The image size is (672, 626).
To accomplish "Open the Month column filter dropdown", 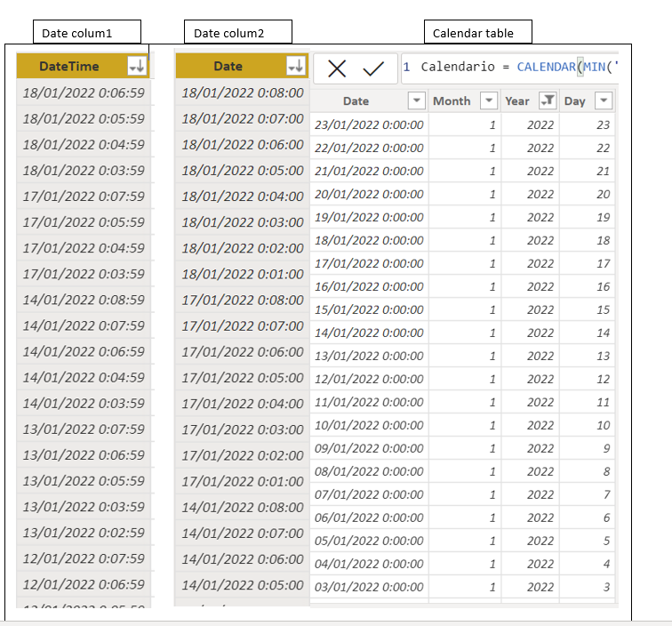I will tap(489, 100).
